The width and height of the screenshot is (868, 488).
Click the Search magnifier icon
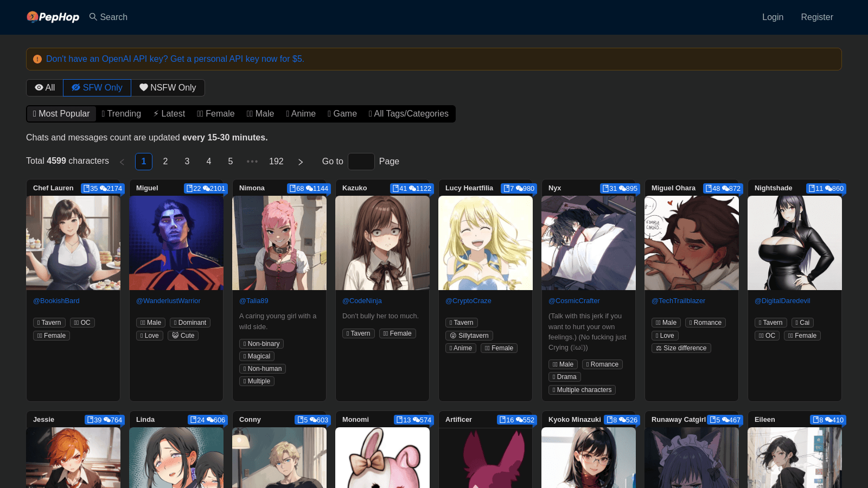pos(93,17)
